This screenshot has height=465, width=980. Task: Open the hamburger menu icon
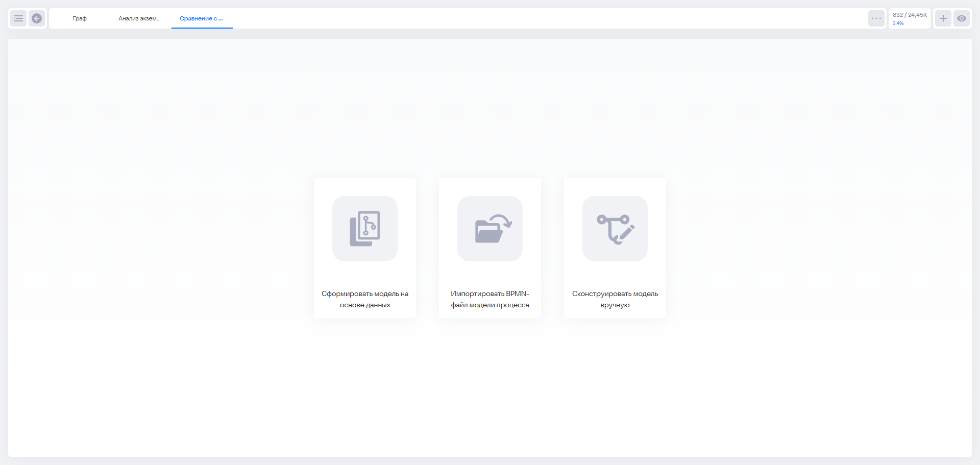(18, 18)
